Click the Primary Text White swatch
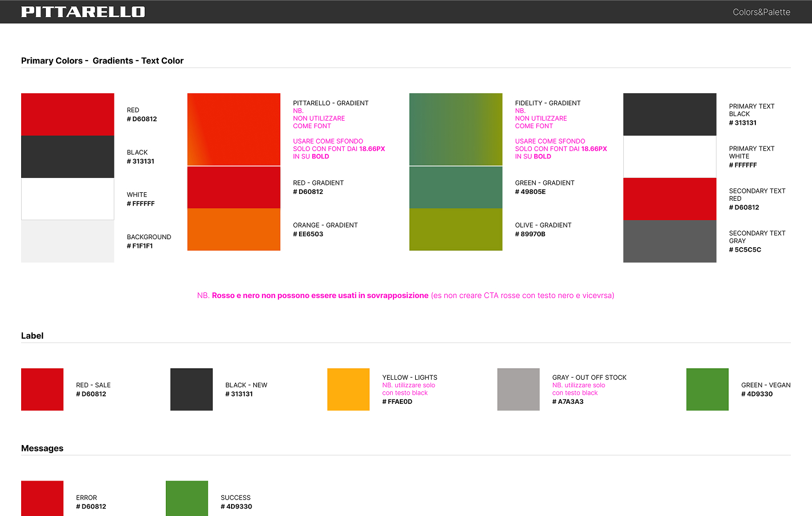 pos(670,157)
